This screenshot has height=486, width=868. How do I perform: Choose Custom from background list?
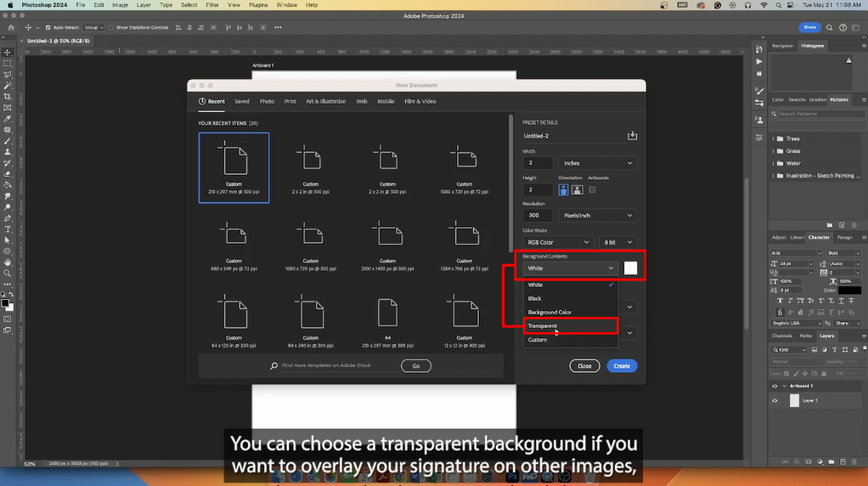click(x=571, y=340)
